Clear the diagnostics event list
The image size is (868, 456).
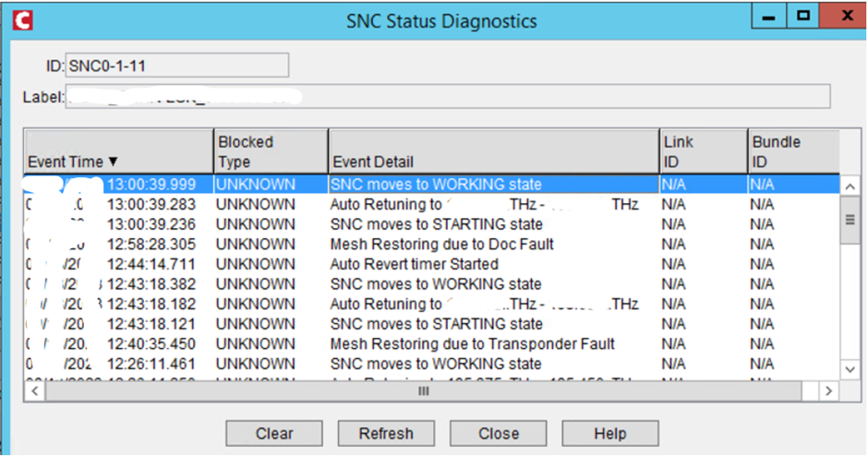(x=274, y=433)
